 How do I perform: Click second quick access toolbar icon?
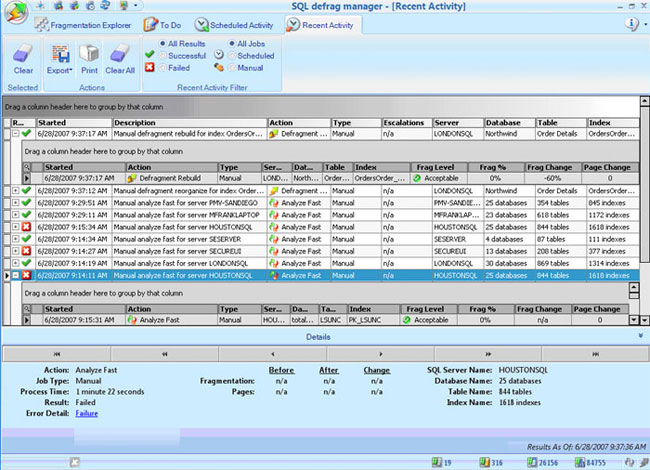[58, 5]
